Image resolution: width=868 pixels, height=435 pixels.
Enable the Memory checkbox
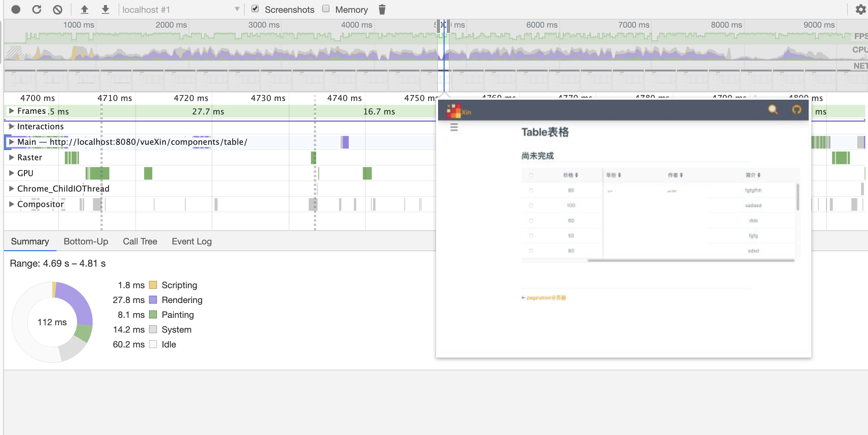[x=325, y=9]
